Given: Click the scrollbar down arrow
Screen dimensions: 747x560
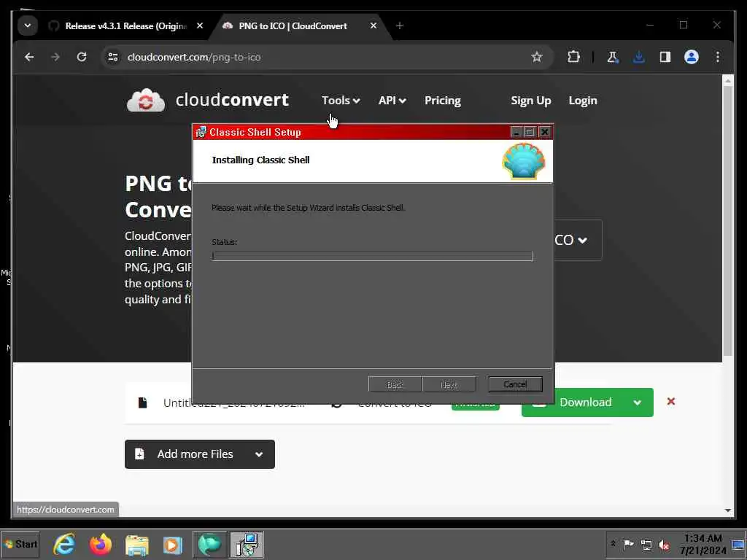Looking at the screenshot, I should [727, 510].
